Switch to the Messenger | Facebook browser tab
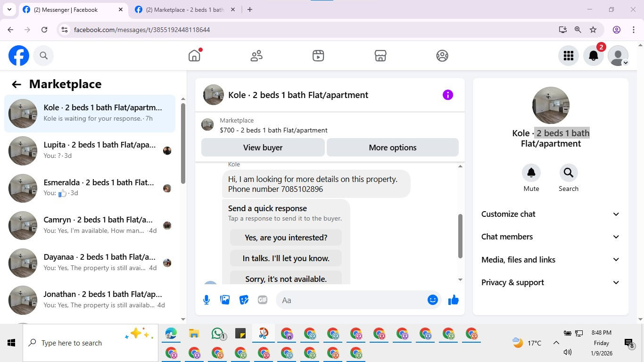The height and width of the screenshot is (362, 644). pyautogui.click(x=73, y=9)
